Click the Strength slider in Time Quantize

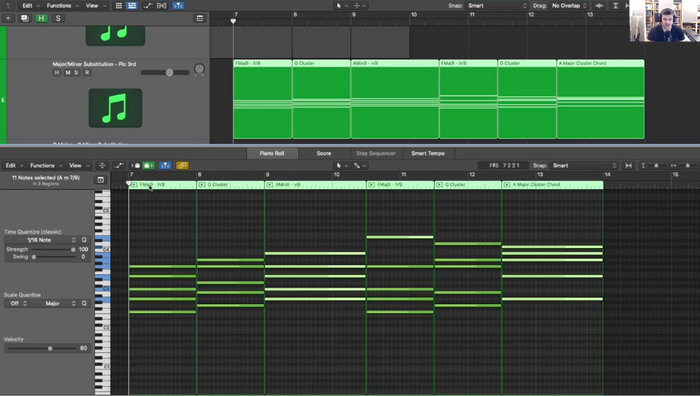53,250
